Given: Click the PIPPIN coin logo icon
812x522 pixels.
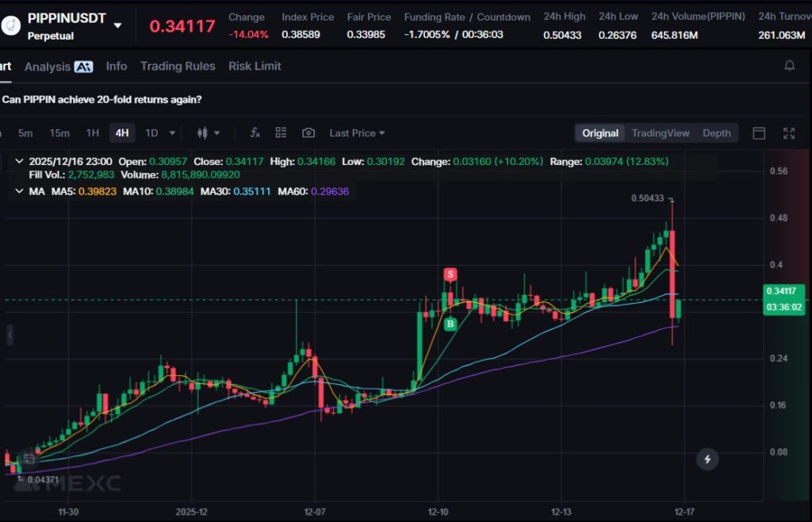Looking at the screenshot, I should 11,26.
